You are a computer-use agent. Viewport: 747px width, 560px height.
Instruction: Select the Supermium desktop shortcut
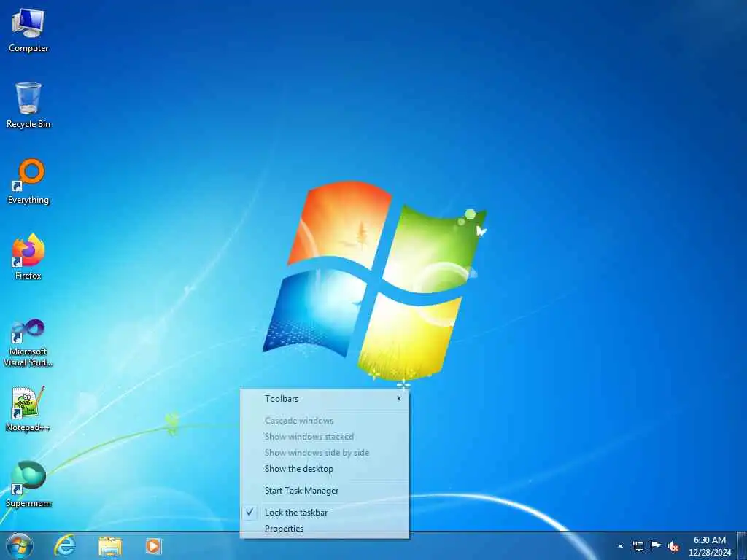[x=28, y=484]
